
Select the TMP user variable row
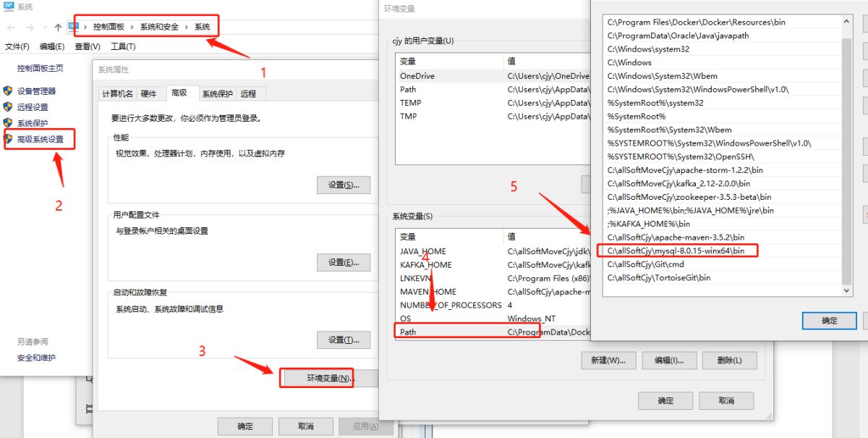493,116
